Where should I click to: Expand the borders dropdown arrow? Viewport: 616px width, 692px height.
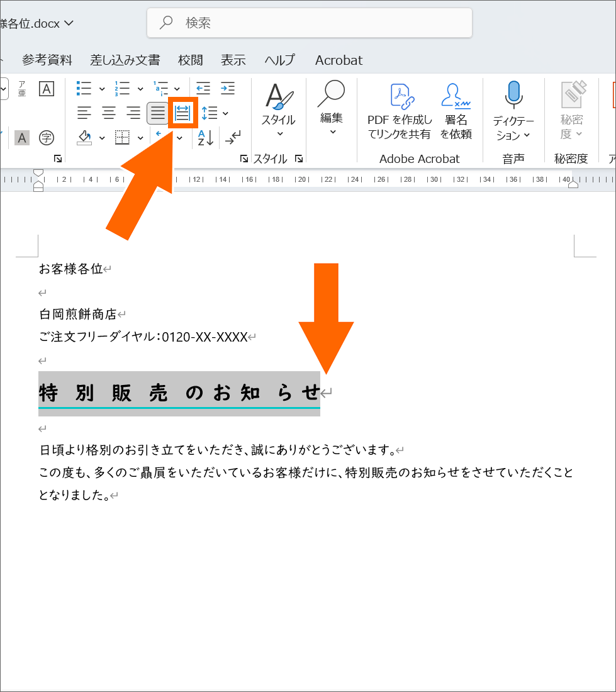tap(140, 138)
